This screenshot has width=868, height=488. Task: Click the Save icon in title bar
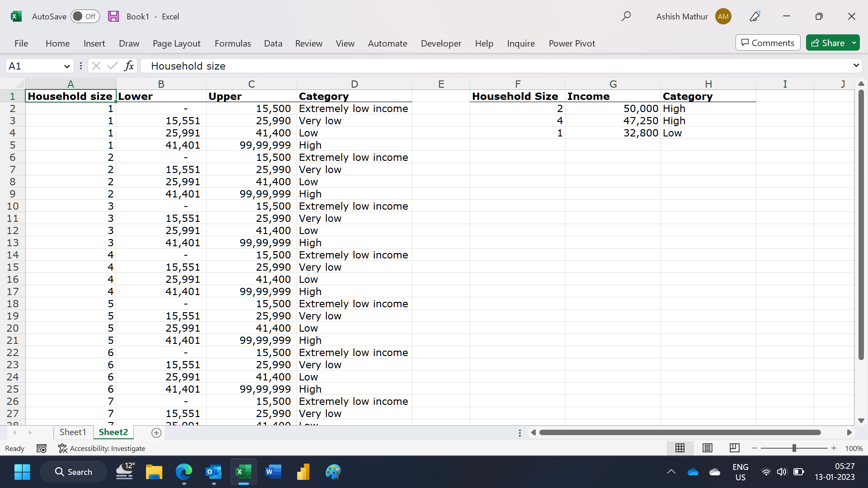(113, 16)
